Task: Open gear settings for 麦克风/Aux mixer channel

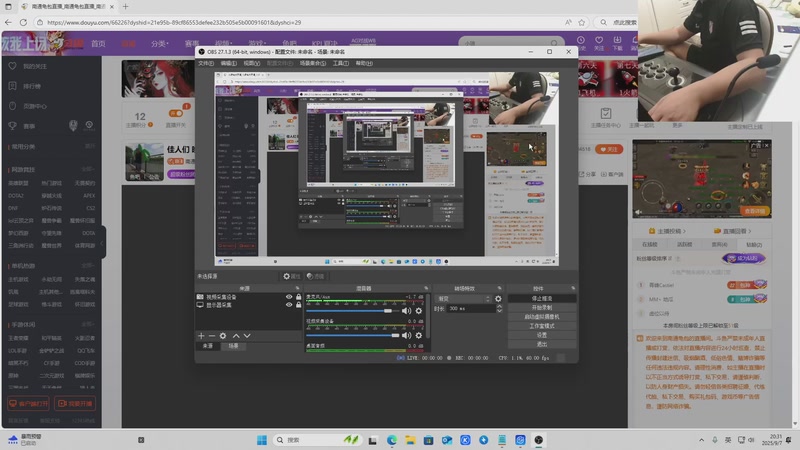Action: point(419,311)
